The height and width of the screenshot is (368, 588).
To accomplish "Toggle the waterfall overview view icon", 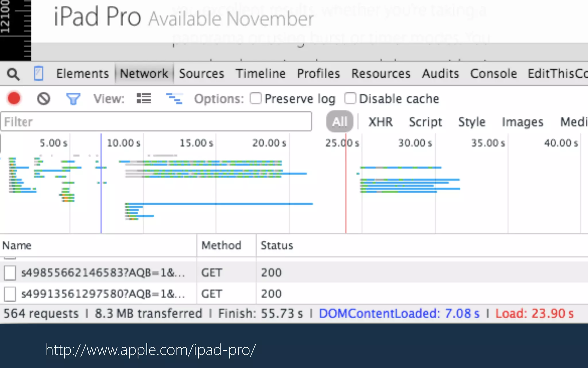I will (174, 98).
